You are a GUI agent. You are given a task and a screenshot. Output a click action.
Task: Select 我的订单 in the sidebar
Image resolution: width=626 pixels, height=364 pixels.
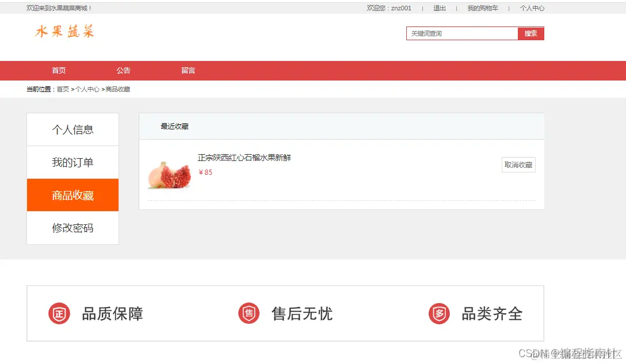[x=72, y=162]
